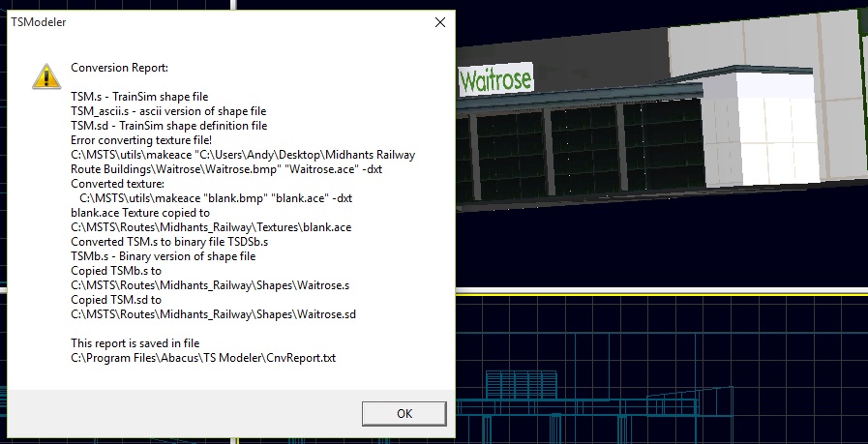This screenshot has width=868, height=444.
Task: Click the makeace blank.bmp command line
Action: [x=216, y=197]
